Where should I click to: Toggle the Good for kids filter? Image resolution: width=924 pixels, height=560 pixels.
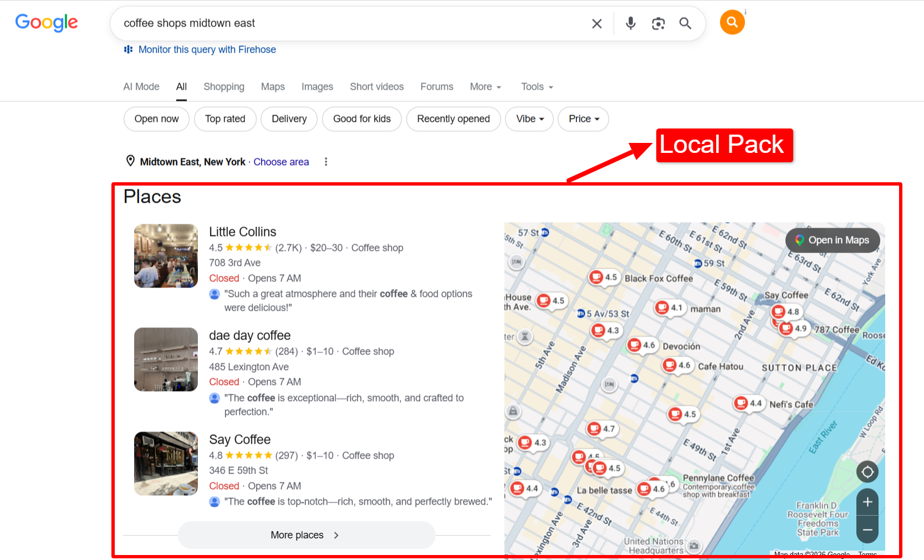coord(362,119)
